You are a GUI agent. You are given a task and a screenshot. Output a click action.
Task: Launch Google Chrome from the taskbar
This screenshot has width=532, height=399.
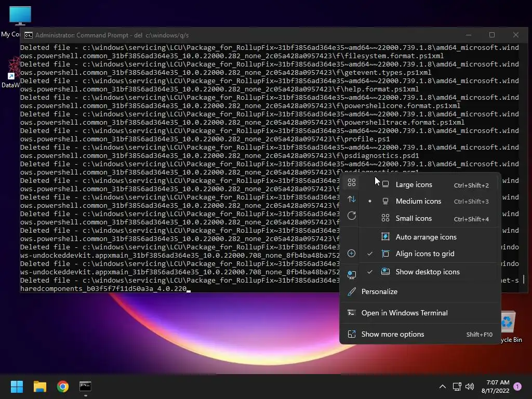[x=63, y=387]
